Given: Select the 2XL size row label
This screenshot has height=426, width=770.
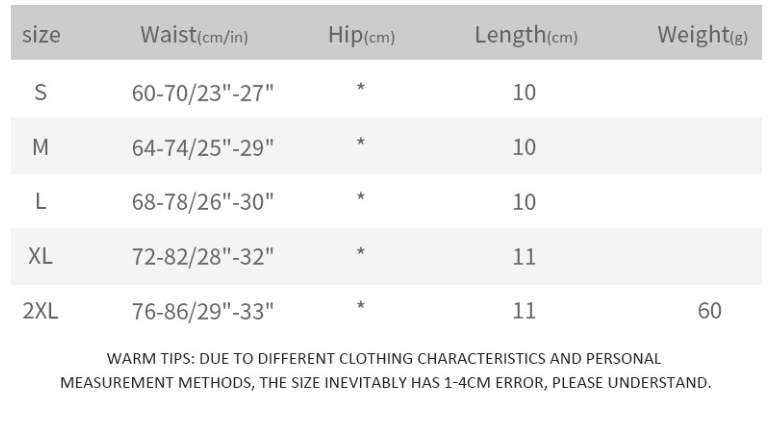Looking at the screenshot, I should tap(41, 311).
